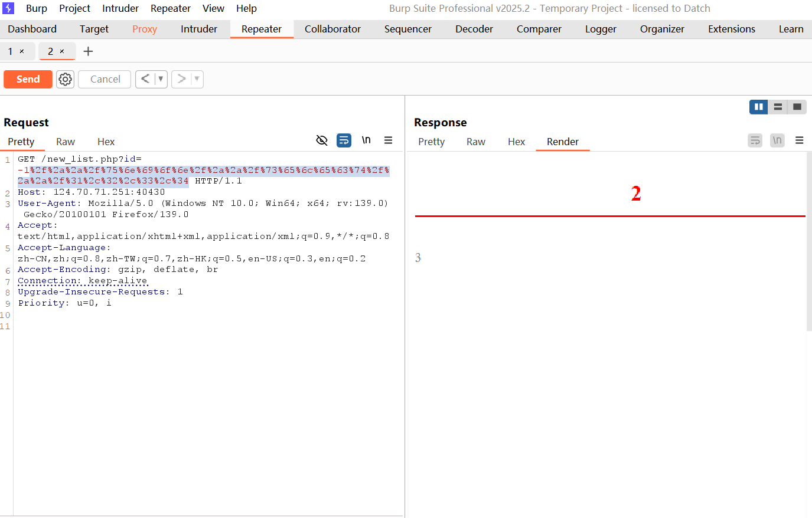
Task: Go forward to next request arrow
Action: (x=181, y=79)
